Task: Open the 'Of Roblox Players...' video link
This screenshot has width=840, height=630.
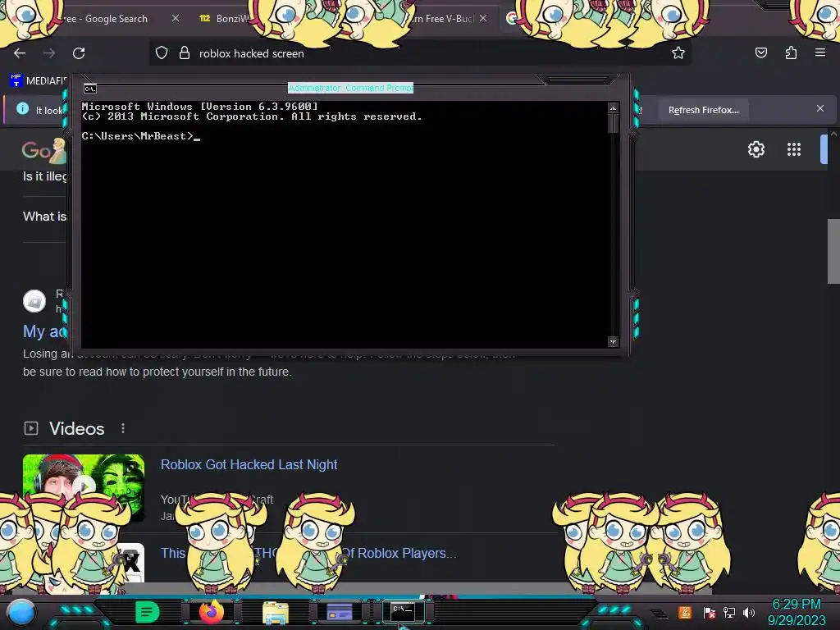Action: pyautogui.click(x=399, y=553)
